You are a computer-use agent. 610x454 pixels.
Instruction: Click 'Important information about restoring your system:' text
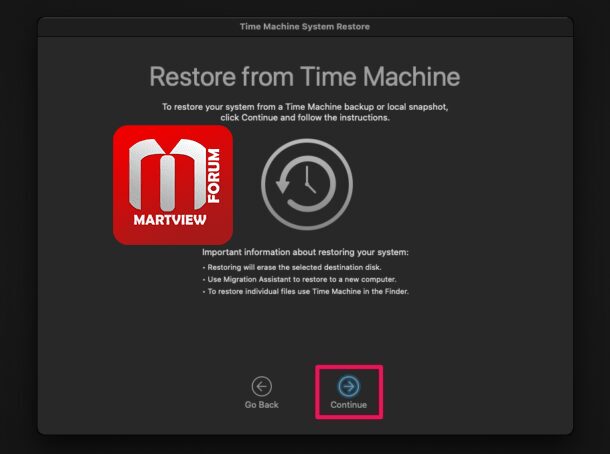[x=305, y=252]
